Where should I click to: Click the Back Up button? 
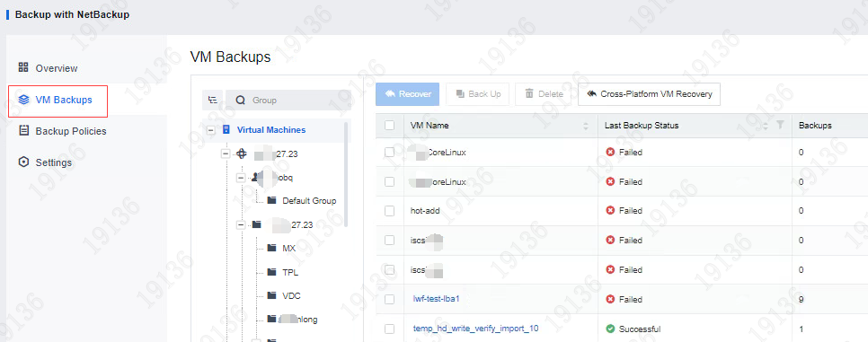click(x=478, y=94)
